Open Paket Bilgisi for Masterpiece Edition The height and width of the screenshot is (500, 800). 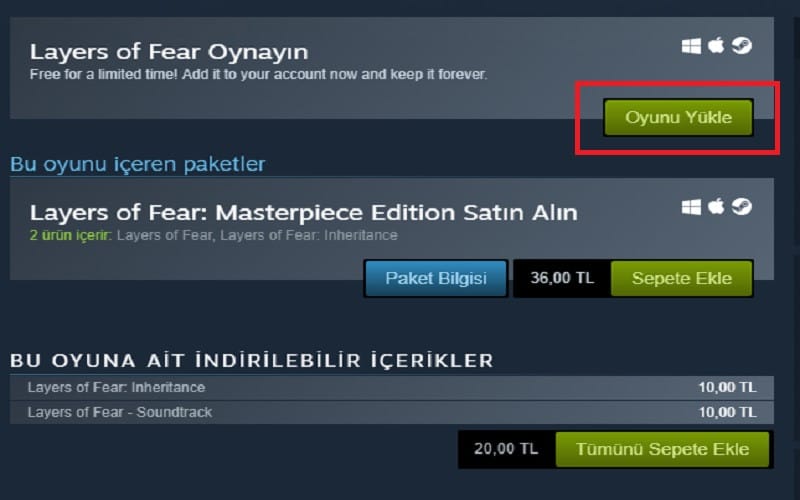pos(436,278)
